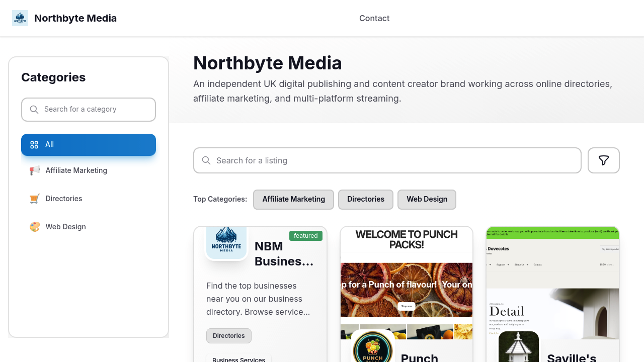Image resolution: width=644 pixels, height=362 pixels.
Task: Filter by Web Design top category chip
Action: click(x=427, y=199)
